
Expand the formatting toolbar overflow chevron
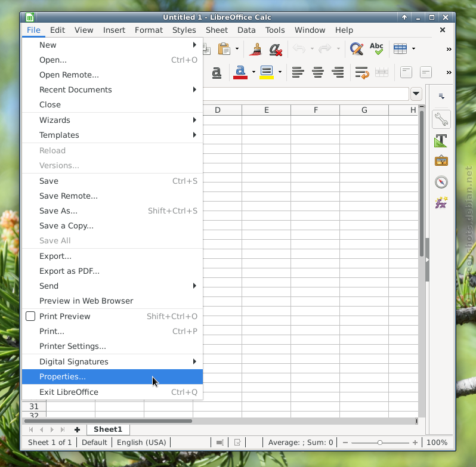449,73
